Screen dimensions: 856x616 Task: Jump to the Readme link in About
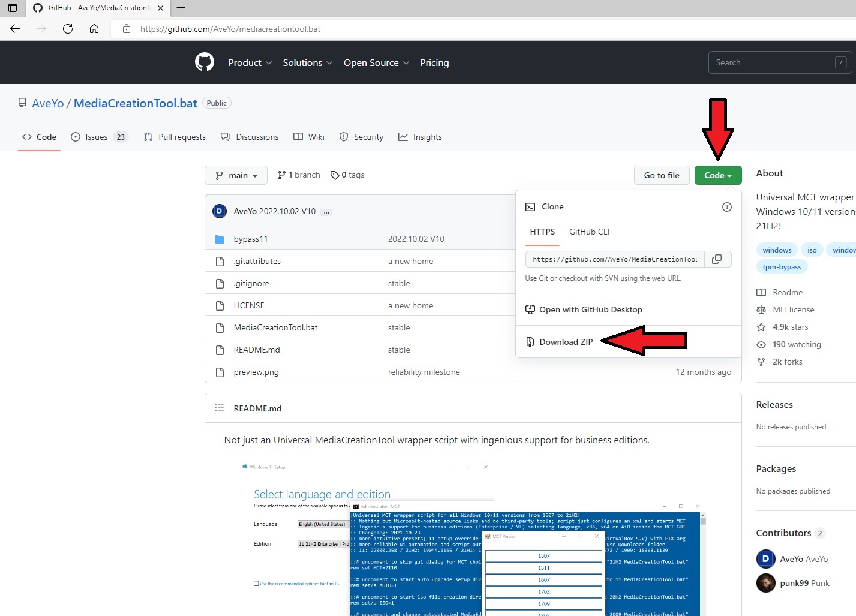[x=780, y=292]
